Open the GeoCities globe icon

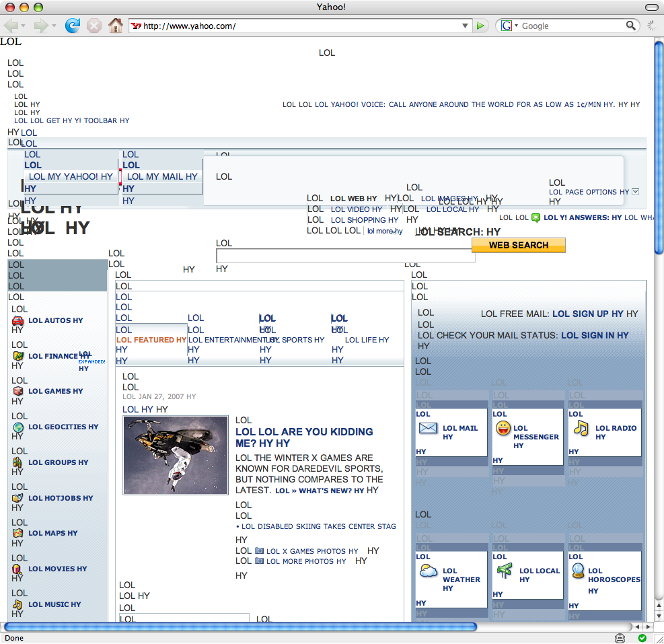[x=17, y=427]
